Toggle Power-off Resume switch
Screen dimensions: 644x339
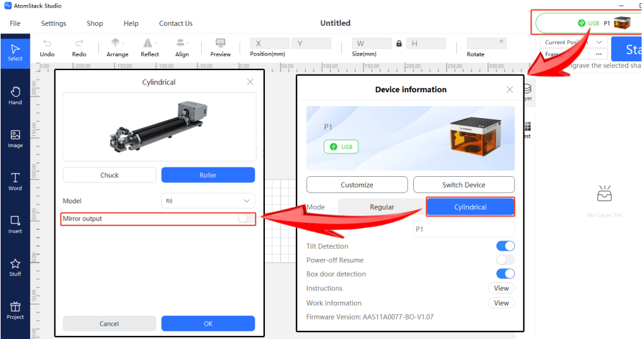click(x=505, y=260)
